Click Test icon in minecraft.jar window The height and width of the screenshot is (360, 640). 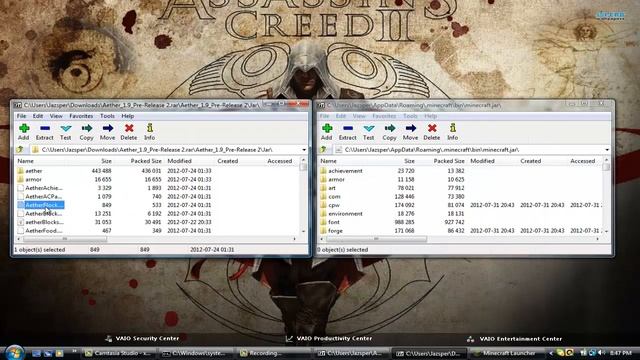click(369, 132)
